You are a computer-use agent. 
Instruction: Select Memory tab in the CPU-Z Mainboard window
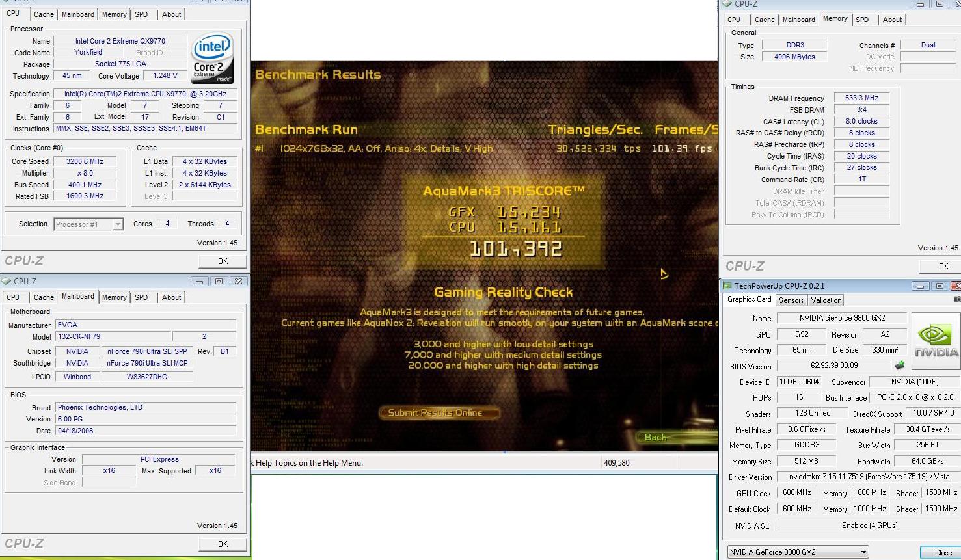click(114, 297)
